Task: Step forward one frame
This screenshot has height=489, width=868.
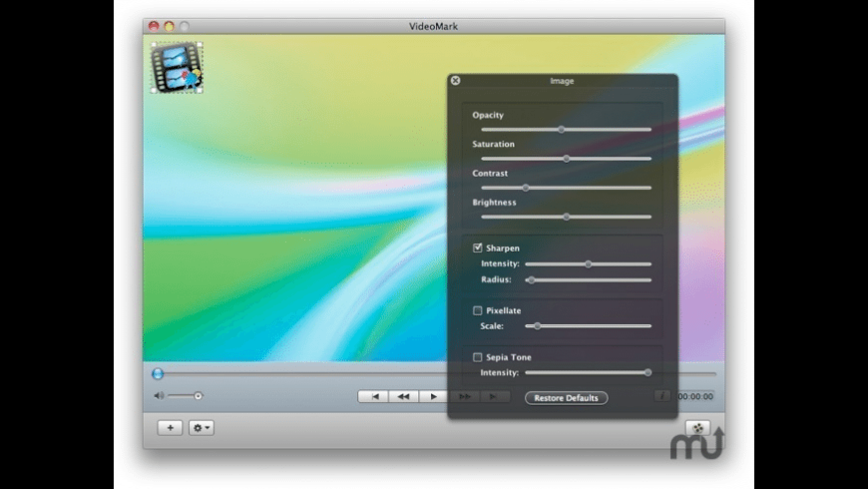Action: 493,396
